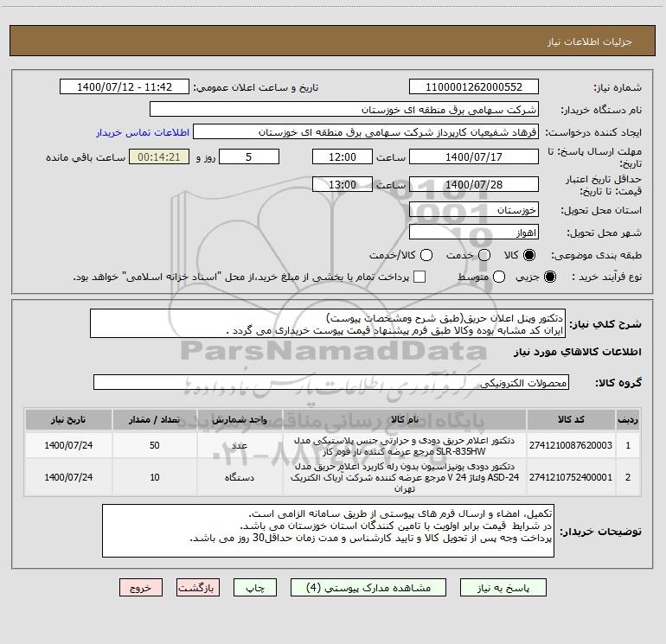
Task: Click the نام کالا column header
Action: point(405,419)
